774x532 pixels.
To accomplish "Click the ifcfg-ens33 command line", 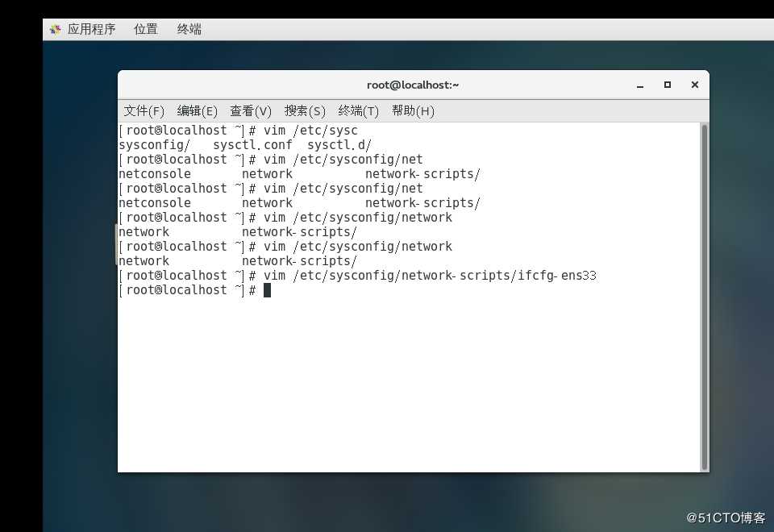I will [x=358, y=276].
